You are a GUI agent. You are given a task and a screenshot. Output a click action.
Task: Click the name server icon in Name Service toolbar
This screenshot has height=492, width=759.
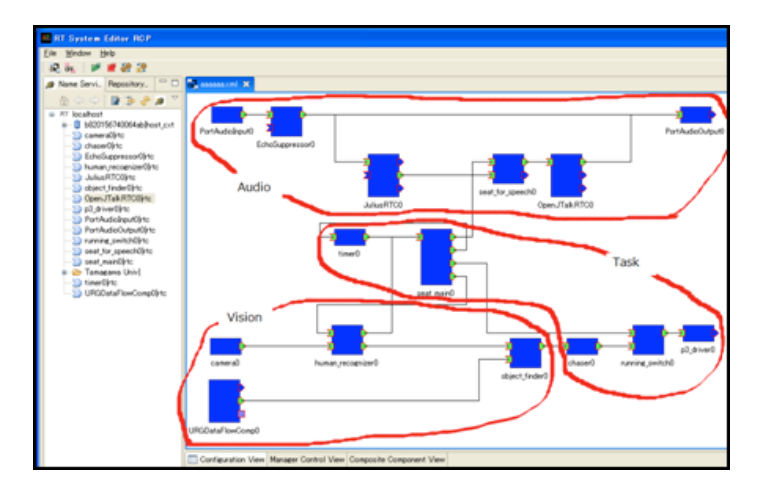[x=160, y=101]
